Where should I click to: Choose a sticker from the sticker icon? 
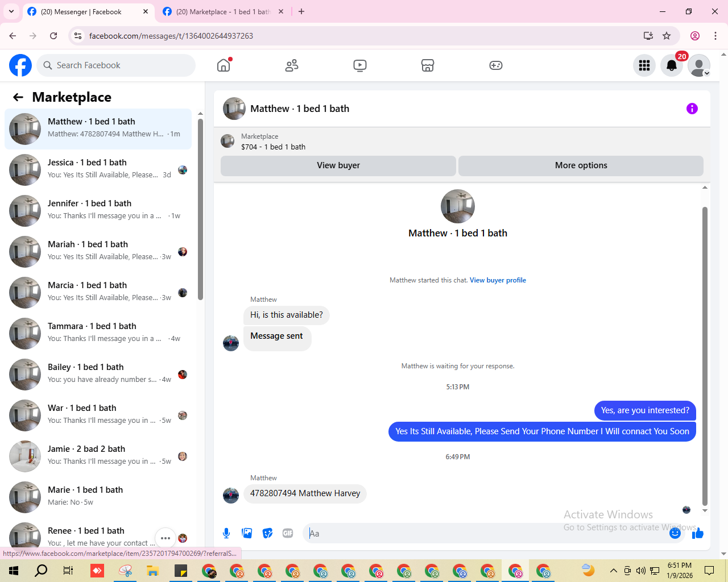click(267, 533)
